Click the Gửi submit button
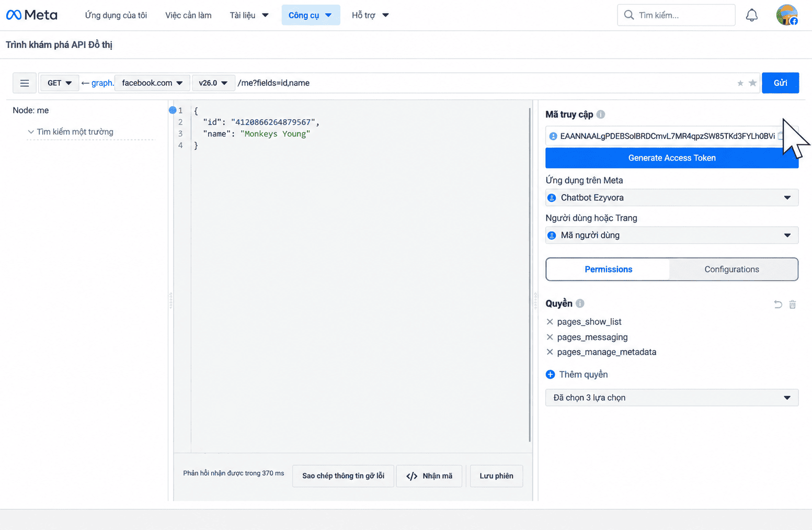 (780, 83)
